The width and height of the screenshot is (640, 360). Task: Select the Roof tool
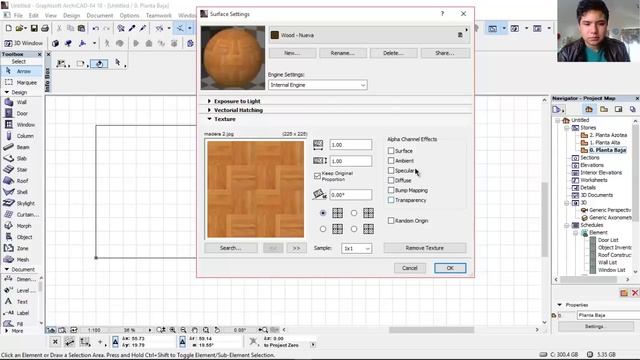point(21,181)
